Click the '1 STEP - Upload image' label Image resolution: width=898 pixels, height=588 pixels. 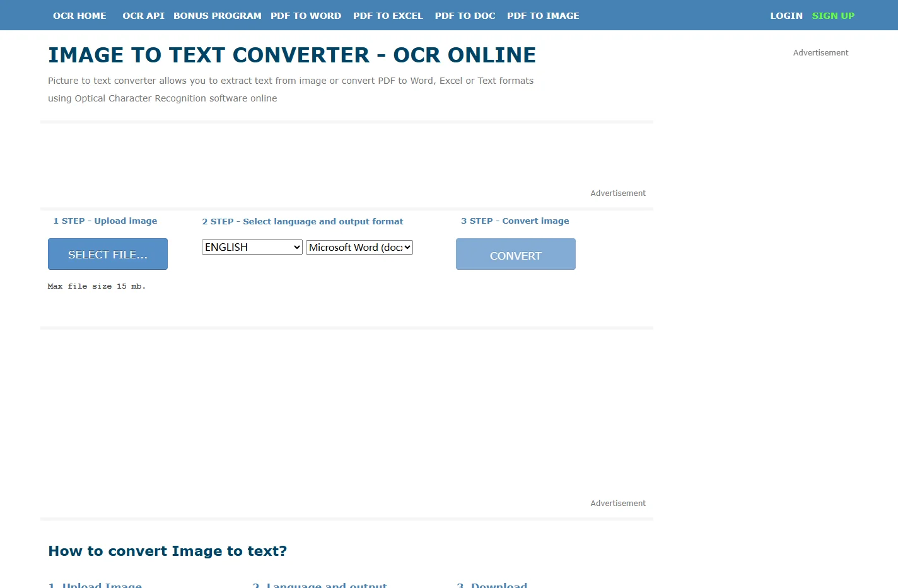coord(105,221)
